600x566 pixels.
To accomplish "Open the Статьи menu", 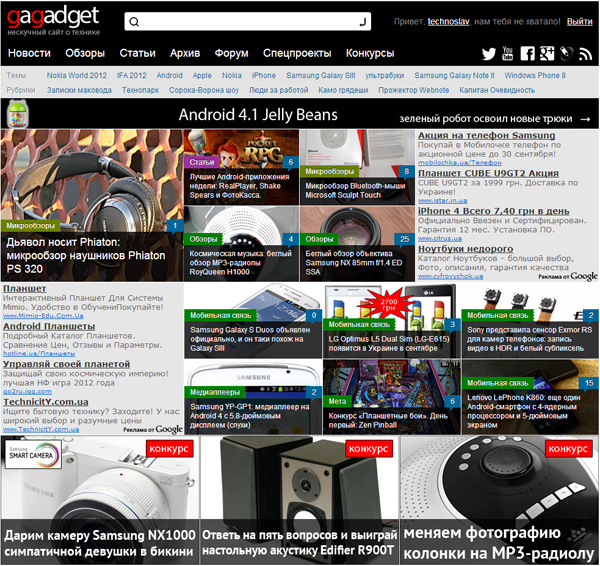I will tap(137, 53).
